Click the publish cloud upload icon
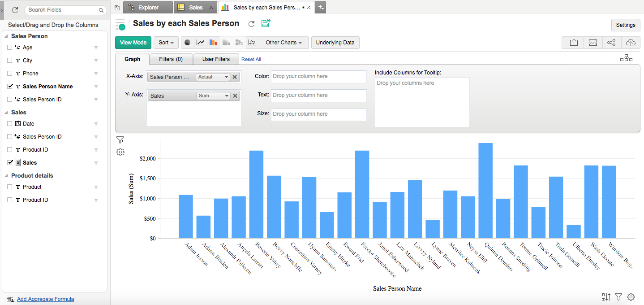Screen dimensions: 644x305 (x=631, y=43)
